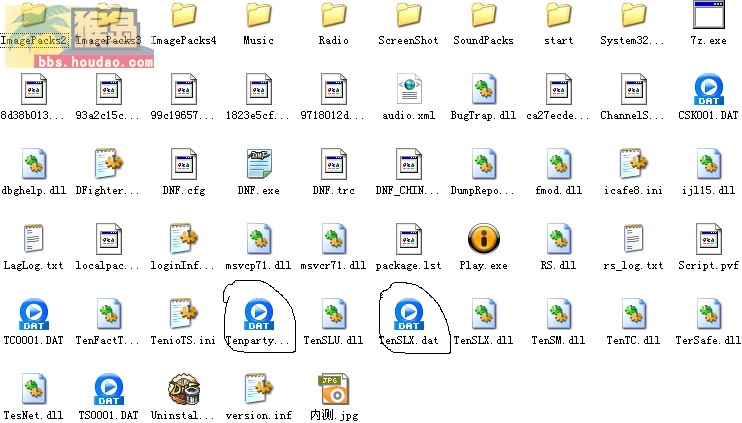742x423 pixels.
Task: Click the DNF.cfg file icon
Action: 184,164
